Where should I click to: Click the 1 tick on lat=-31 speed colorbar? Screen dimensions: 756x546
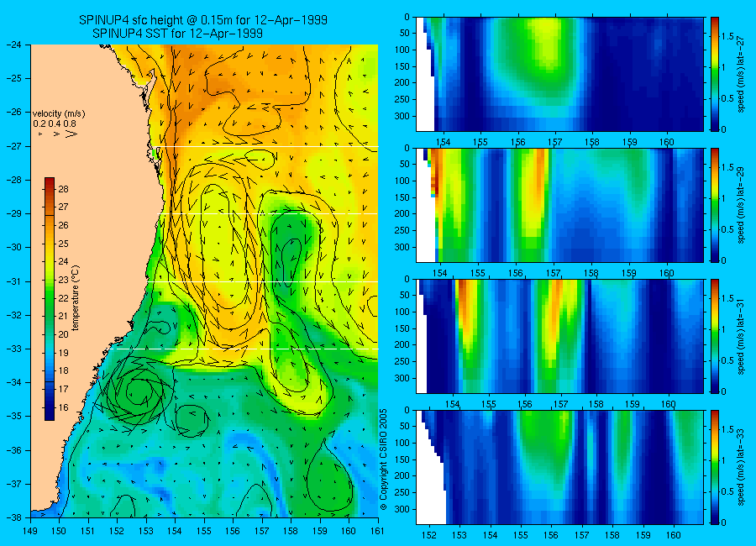(724, 329)
